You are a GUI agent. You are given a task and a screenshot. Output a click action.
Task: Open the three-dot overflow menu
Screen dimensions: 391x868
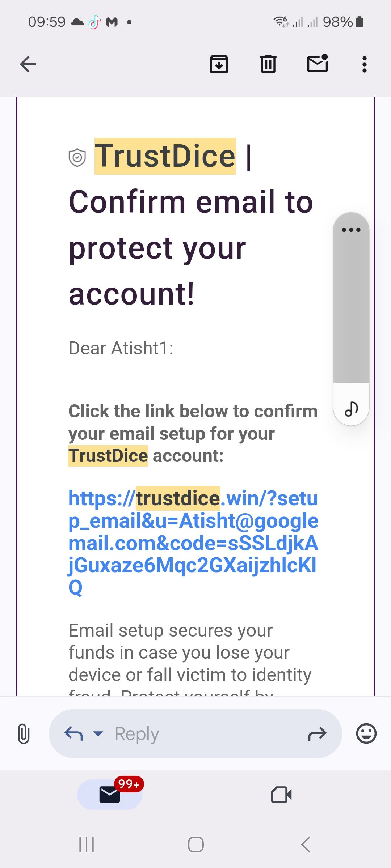point(364,65)
